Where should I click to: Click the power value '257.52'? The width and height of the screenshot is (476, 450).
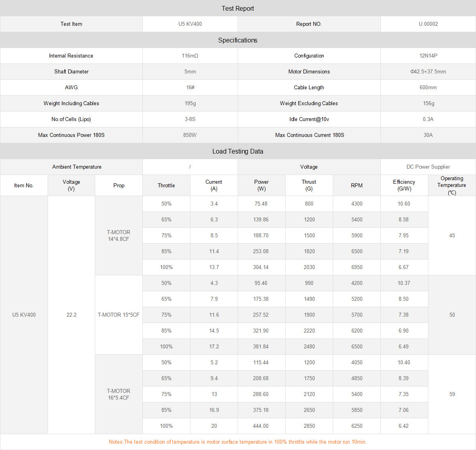(x=261, y=315)
